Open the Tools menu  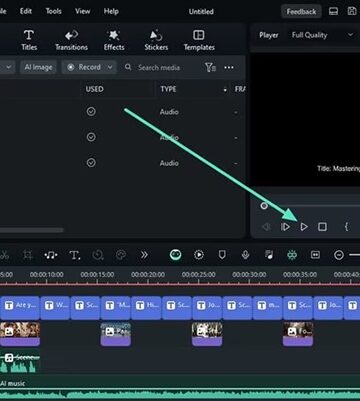[x=53, y=11]
